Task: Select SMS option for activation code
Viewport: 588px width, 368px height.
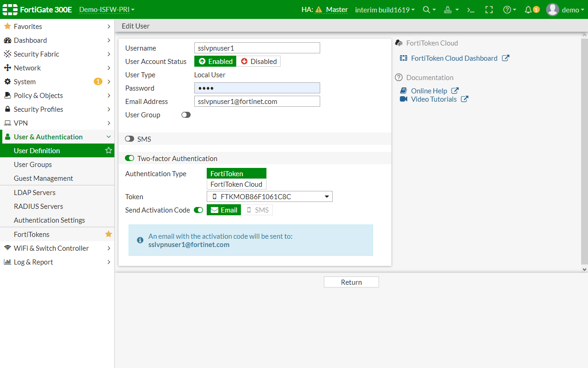Action: (257, 210)
